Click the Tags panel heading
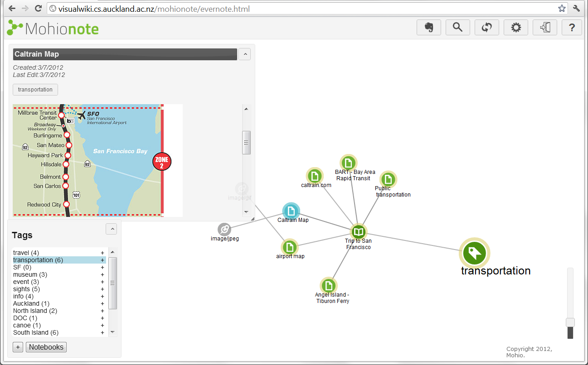The image size is (588, 365). click(22, 235)
